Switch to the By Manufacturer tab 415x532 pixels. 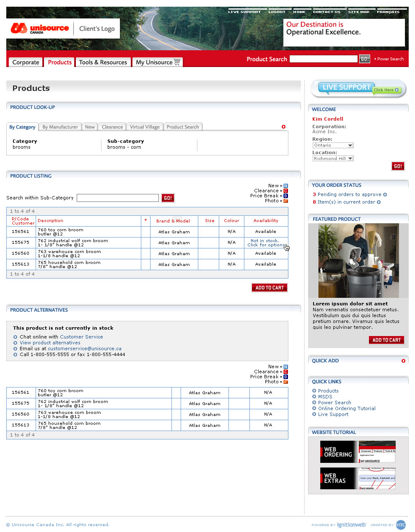[60, 127]
